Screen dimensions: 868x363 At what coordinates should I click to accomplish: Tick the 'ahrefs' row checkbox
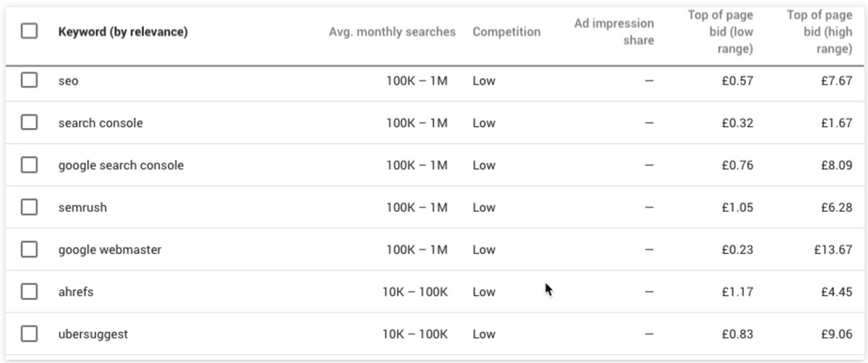point(29,292)
